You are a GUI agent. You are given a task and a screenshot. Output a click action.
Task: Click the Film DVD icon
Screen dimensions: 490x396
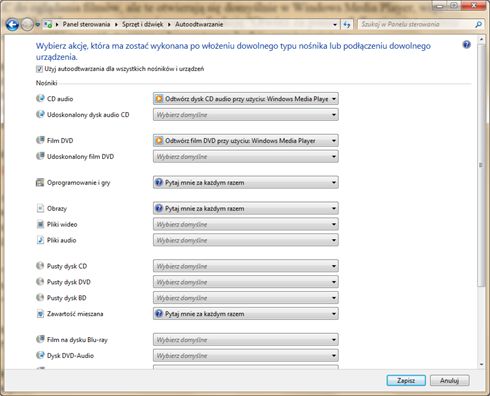coord(40,140)
